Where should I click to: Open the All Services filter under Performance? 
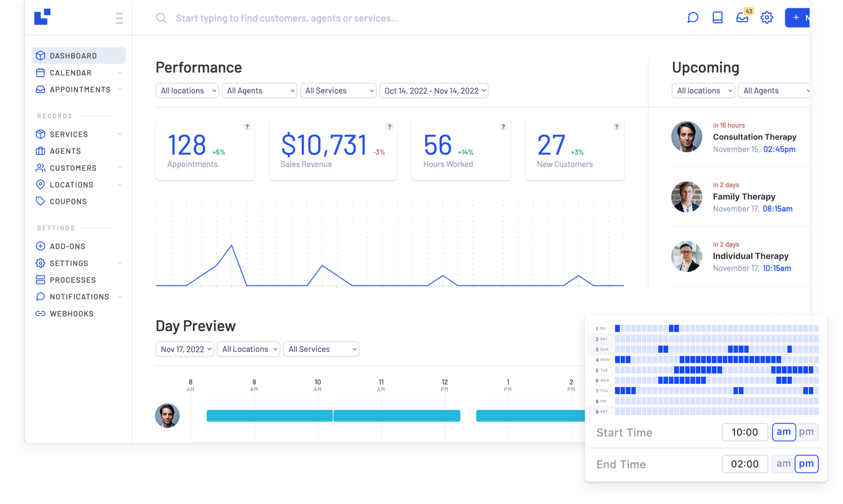tap(338, 91)
